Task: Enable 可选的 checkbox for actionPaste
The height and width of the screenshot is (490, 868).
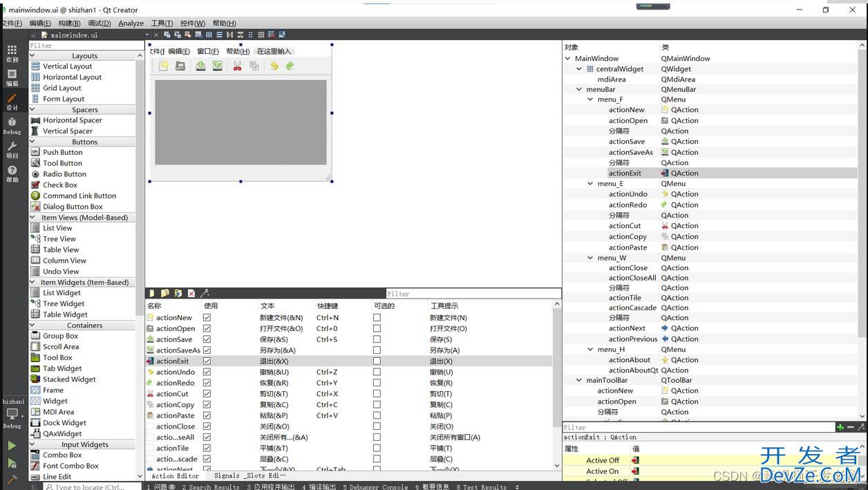Action: [377, 415]
